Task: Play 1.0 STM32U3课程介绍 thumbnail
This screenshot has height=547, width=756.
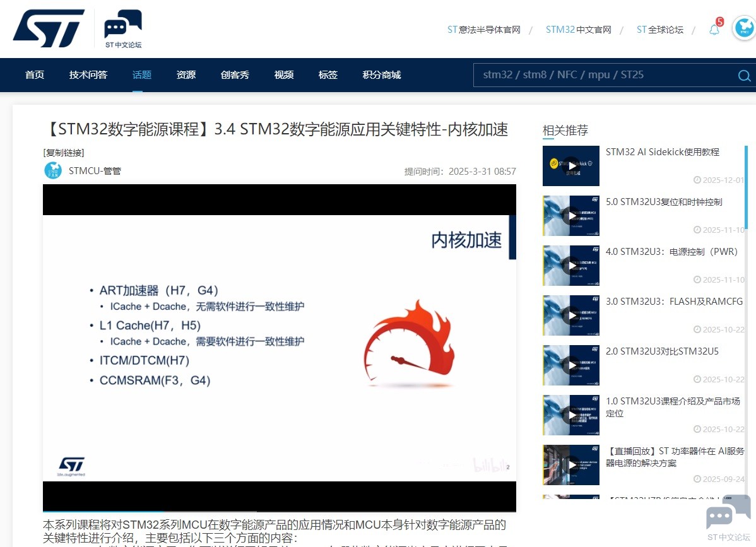Action: tap(571, 415)
